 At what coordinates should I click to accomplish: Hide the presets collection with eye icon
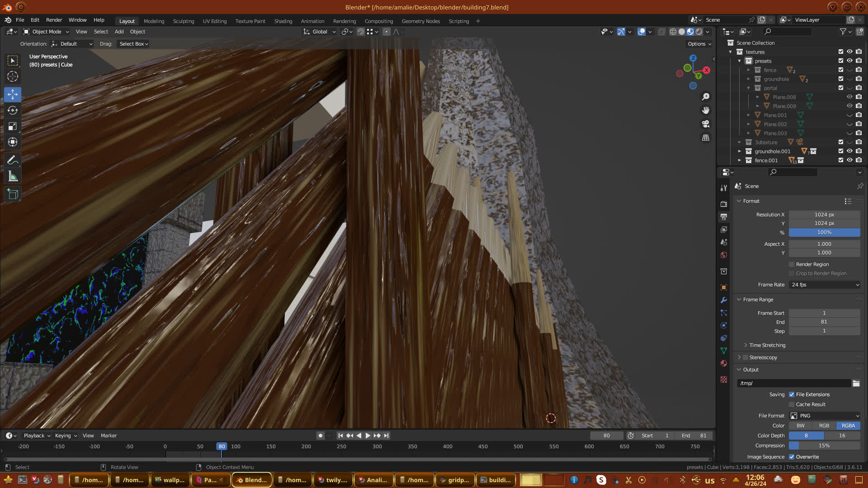coord(849,61)
